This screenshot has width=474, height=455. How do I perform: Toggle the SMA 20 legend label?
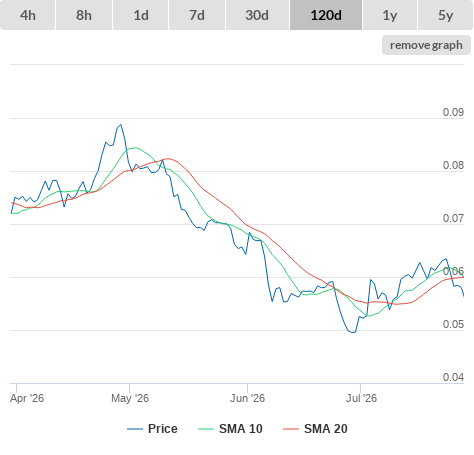coord(326,429)
